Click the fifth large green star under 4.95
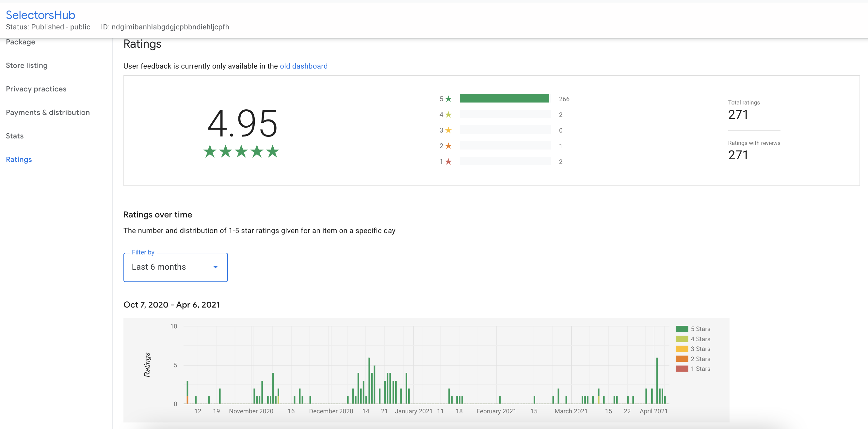 tap(273, 151)
